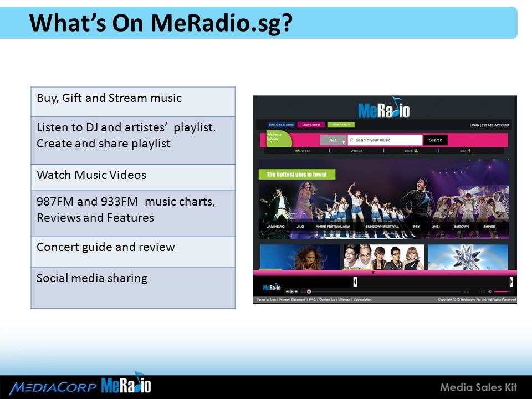This screenshot has width=532, height=399.
Task: Click the Search your music input field
Action: click(385, 140)
